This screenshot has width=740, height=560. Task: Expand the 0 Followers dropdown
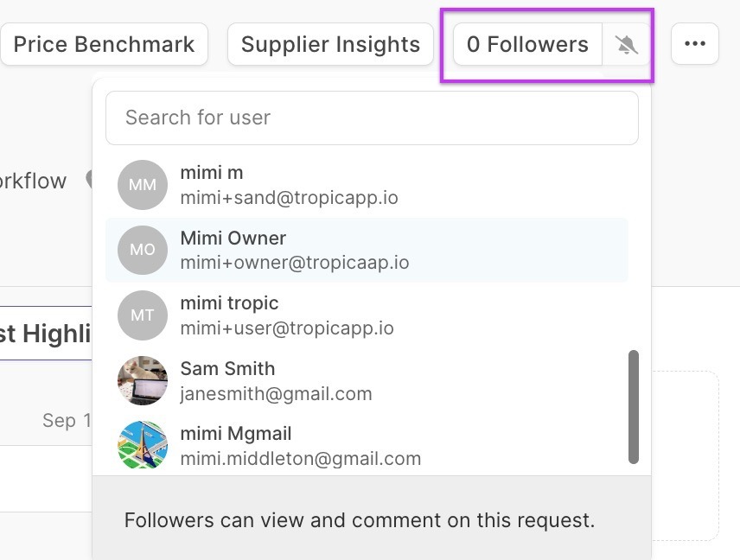[527, 45]
